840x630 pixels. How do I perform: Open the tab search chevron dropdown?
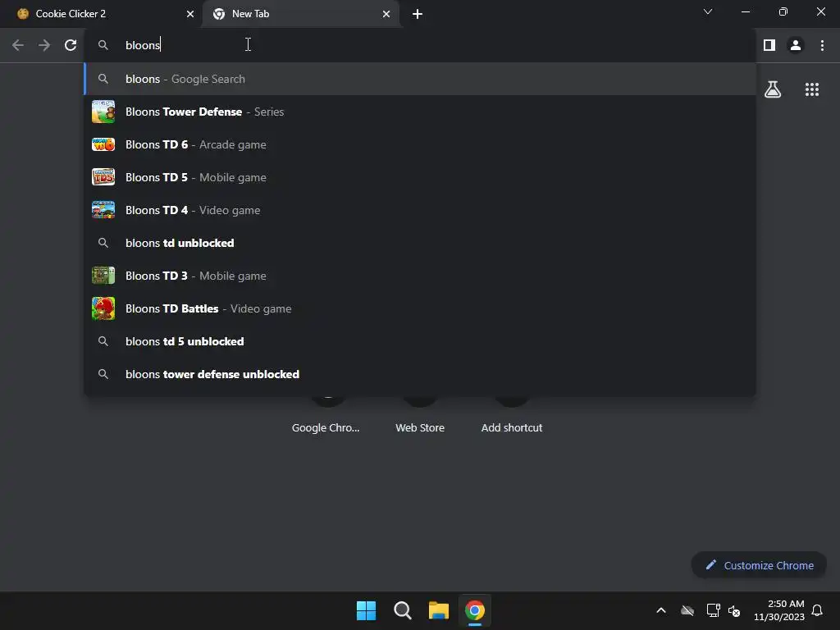click(x=708, y=11)
